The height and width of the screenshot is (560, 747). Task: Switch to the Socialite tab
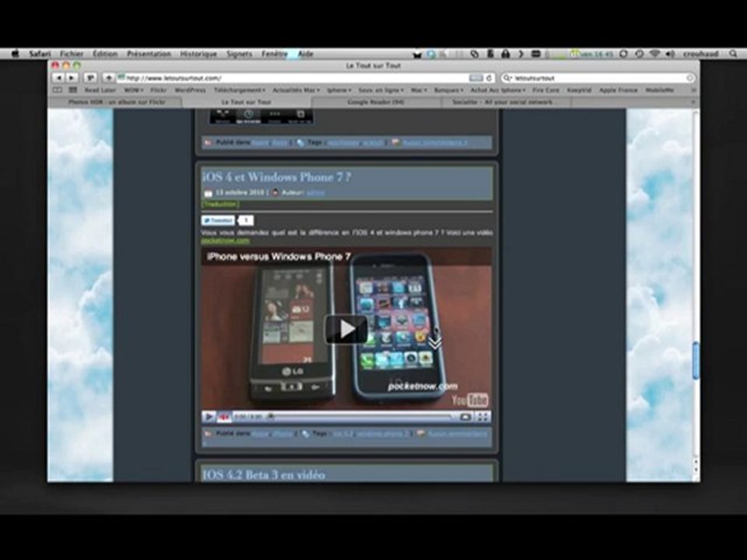click(504, 102)
